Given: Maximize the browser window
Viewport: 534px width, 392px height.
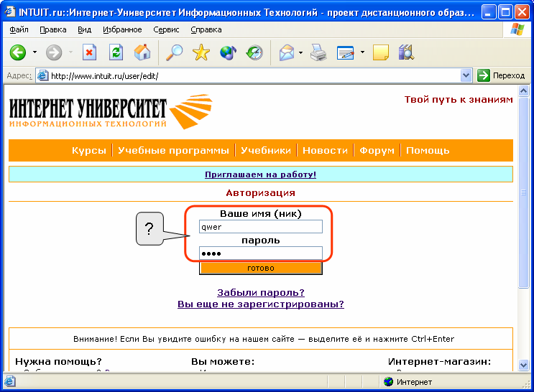Looking at the screenshot, I should [x=505, y=12].
